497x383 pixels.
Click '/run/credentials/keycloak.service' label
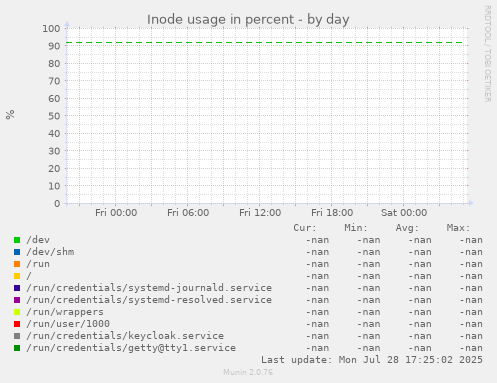click(125, 336)
